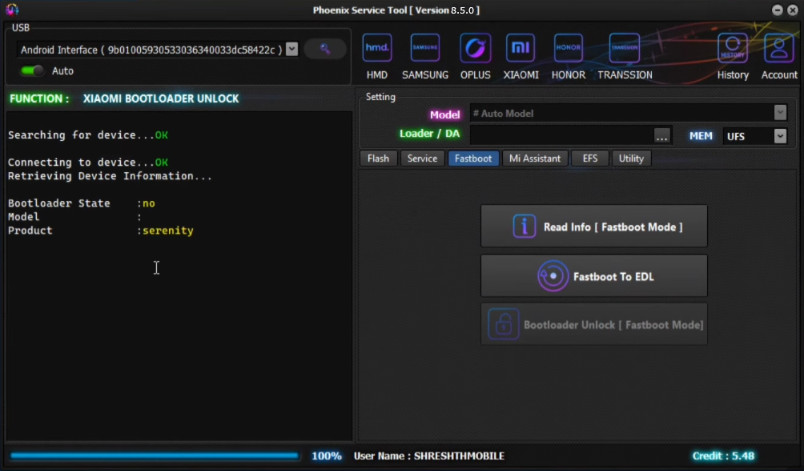804x471 pixels.
Task: Open the HONOR brand module
Action: tap(568, 56)
